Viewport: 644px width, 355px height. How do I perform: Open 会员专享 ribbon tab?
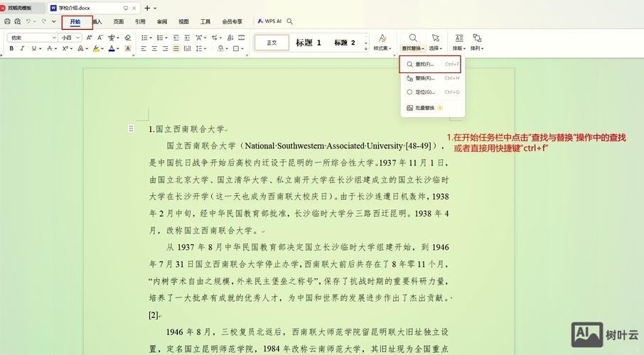click(x=232, y=22)
